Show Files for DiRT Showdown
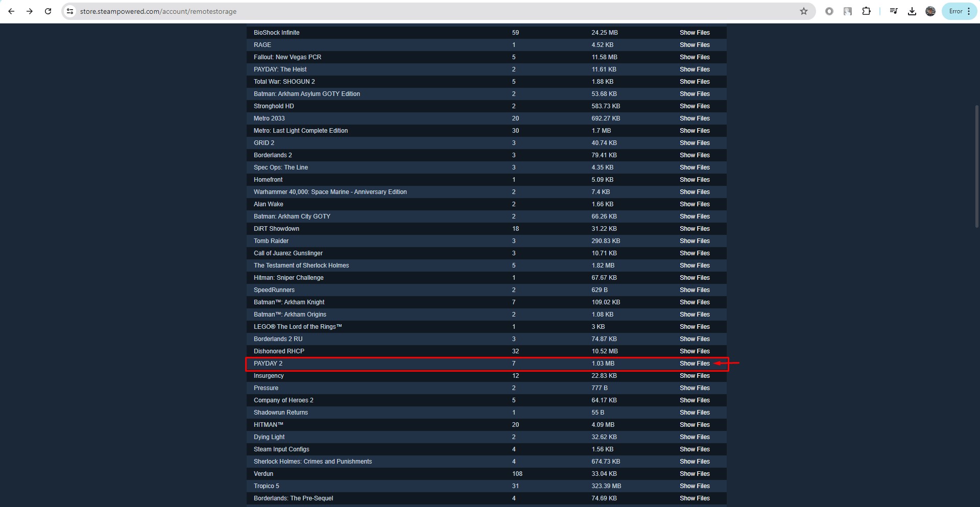 pos(695,229)
